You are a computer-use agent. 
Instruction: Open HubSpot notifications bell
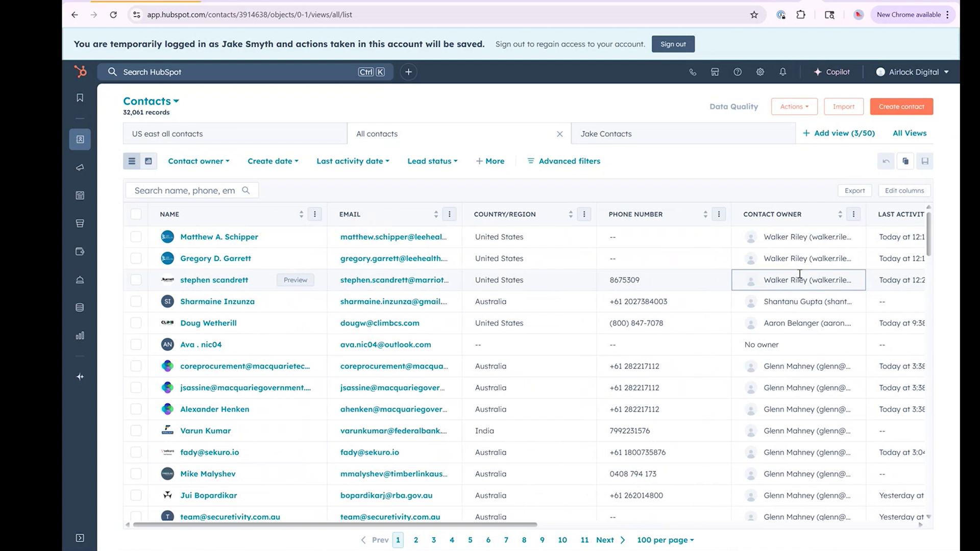tap(783, 72)
